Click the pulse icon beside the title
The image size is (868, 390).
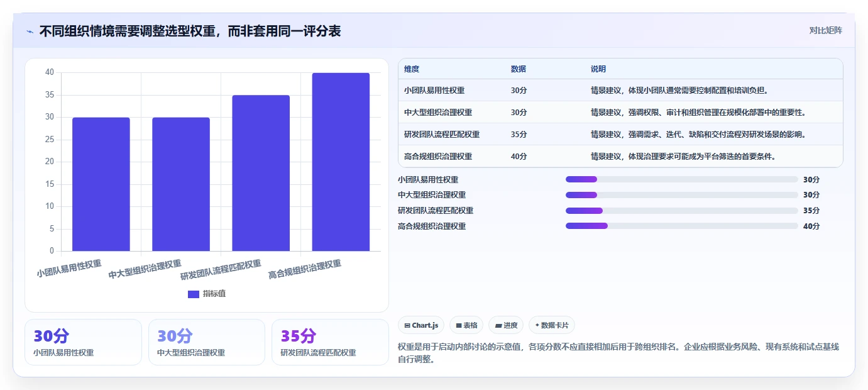click(x=30, y=31)
